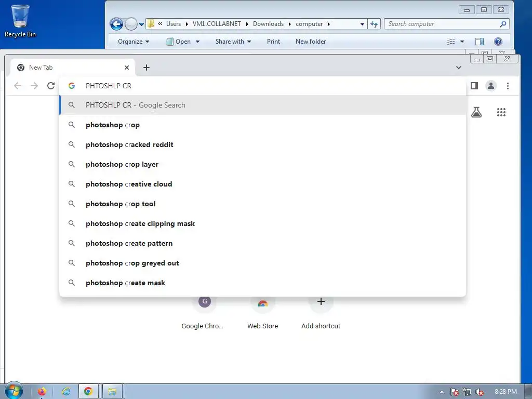The image size is (532, 399).
Task: Click the New Tab tab
Action: (73, 68)
